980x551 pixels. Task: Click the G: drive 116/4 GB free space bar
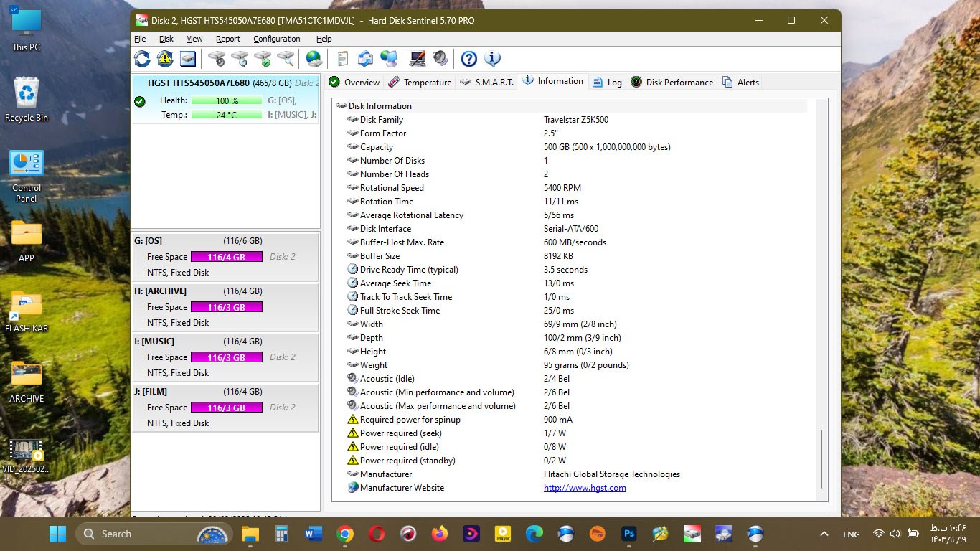pyautogui.click(x=227, y=257)
